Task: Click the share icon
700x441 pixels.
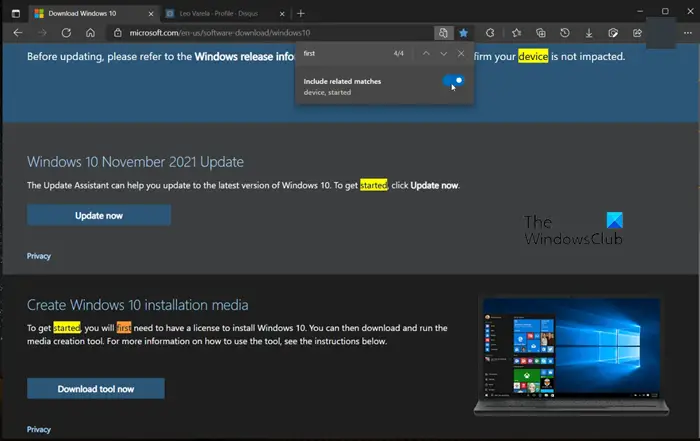Action: tap(637, 33)
